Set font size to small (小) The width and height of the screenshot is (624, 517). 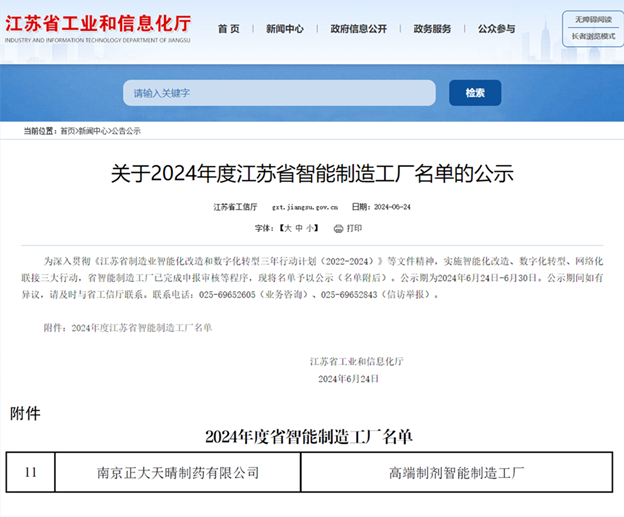[310, 228]
